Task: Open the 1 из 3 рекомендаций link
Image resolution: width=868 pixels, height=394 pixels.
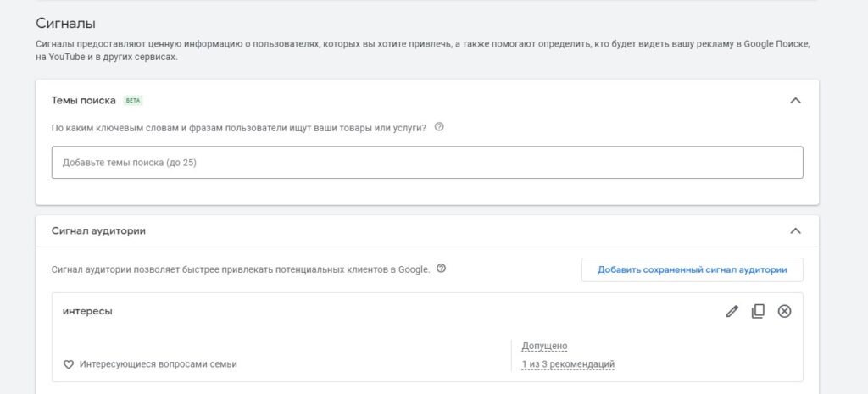Action: tap(568, 364)
